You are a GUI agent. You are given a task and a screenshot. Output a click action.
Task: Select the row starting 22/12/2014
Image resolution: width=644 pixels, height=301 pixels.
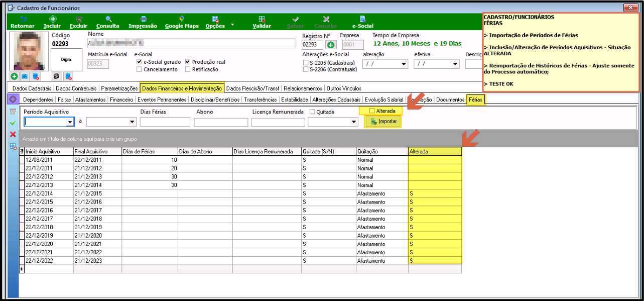coord(240,193)
